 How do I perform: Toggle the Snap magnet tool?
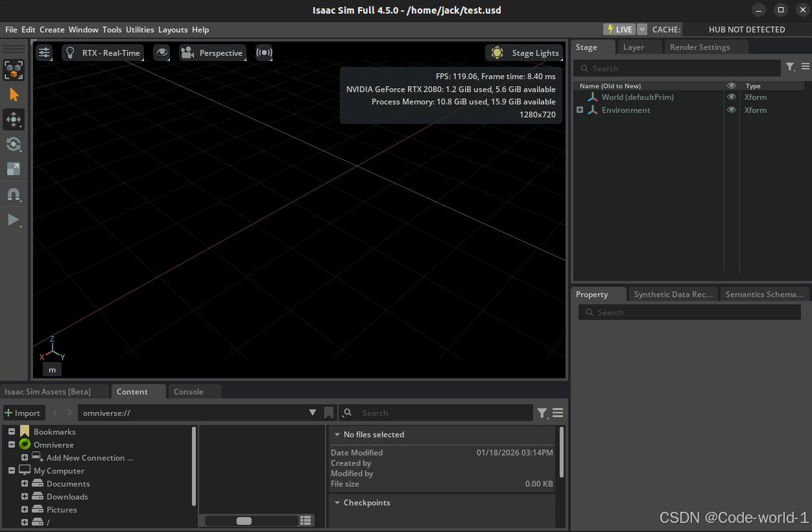(x=14, y=194)
